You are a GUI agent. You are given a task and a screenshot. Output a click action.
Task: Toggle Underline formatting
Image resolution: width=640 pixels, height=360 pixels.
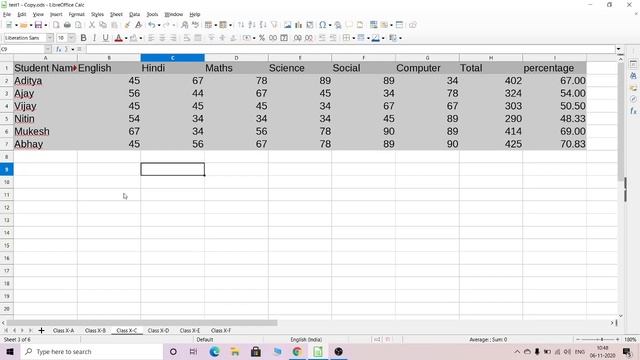[106, 38]
